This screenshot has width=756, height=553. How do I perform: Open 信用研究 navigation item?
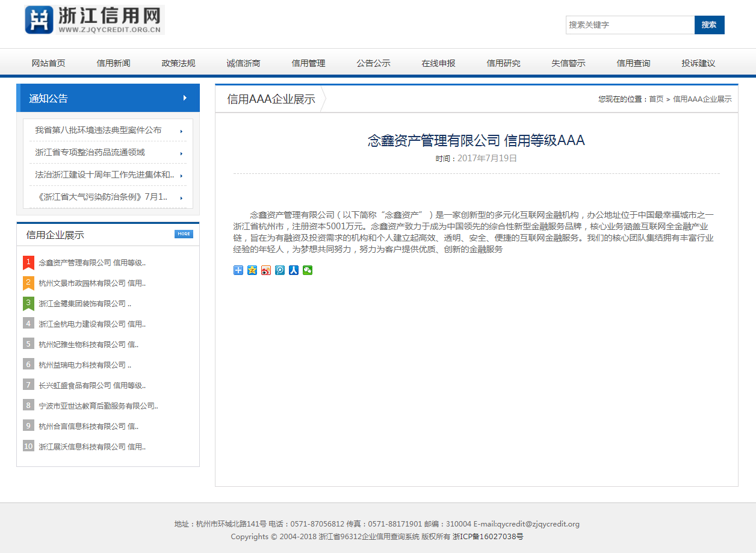coord(504,63)
